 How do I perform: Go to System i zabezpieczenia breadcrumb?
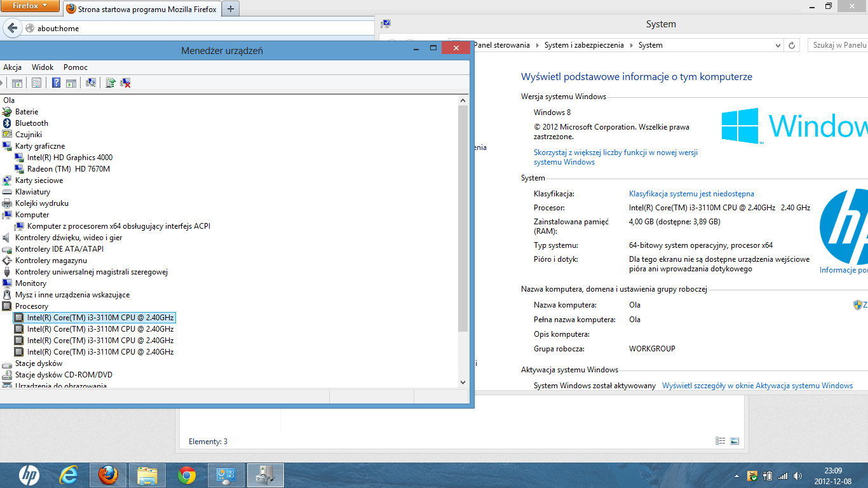click(584, 45)
